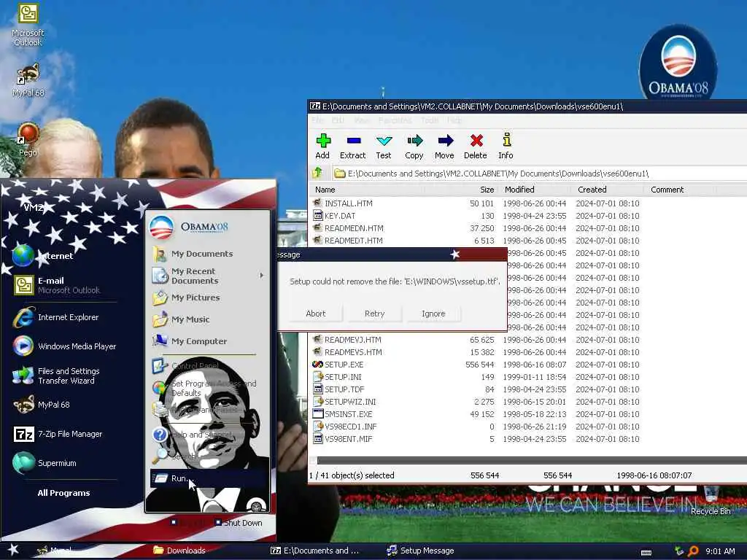Viewport: 747px width, 560px height.
Task: Click the Copy toolbar icon in 7-Zip
Action: [414, 147]
